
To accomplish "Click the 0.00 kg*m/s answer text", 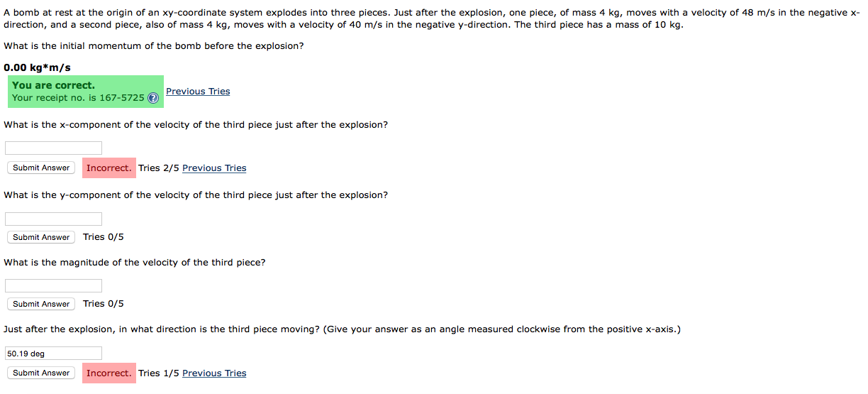I will (37, 68).
